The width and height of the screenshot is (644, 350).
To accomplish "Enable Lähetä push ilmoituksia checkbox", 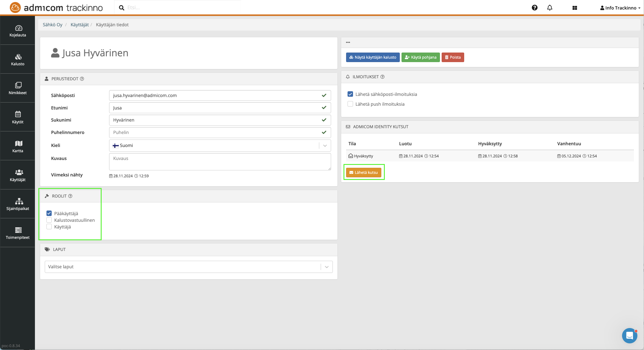I will point(350,104).
